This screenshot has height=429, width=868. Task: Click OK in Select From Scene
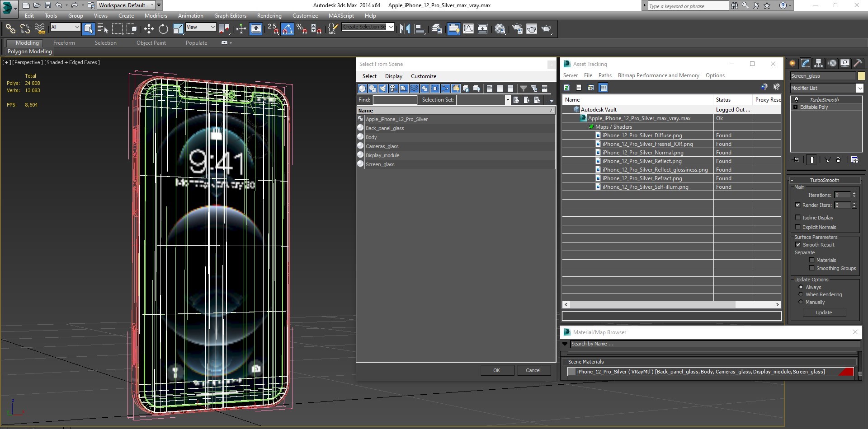point(497,370)
